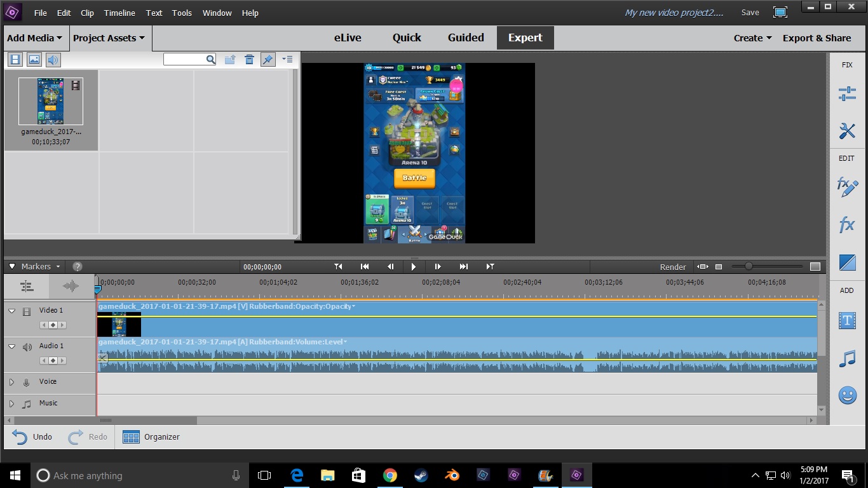Mute Audio 1 track speaker icon
The image size is (868, 488).
(x=27, y=347)
